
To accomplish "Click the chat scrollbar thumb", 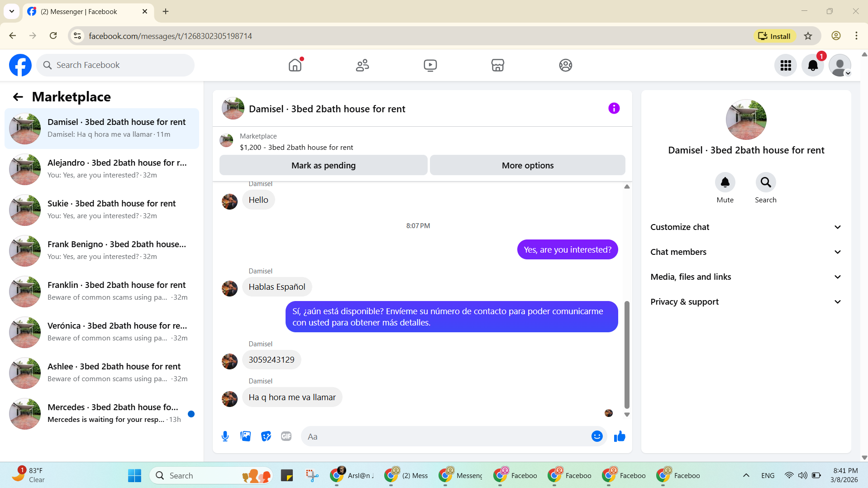I will click(627, 354).
